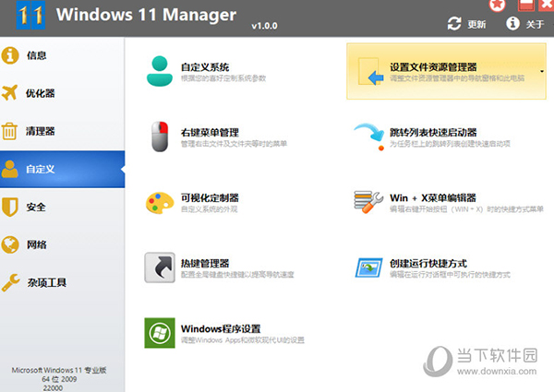Screen dimensions: 554x392
Task: Click the 安全 shield icon
Action: (9, 207)
